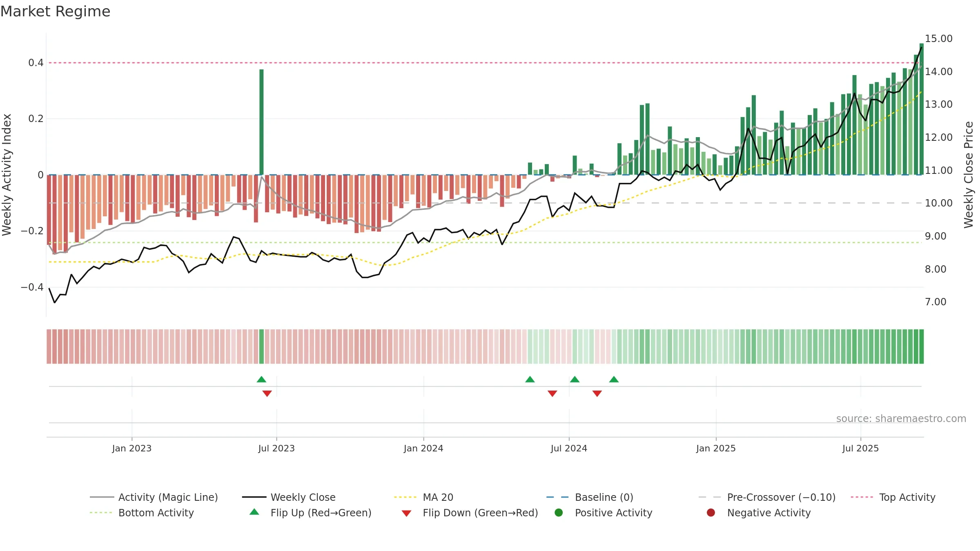This screenshot has height=551, width=980.
Task: Click the Negative Activity legend label
Action: tap(769, 513)
